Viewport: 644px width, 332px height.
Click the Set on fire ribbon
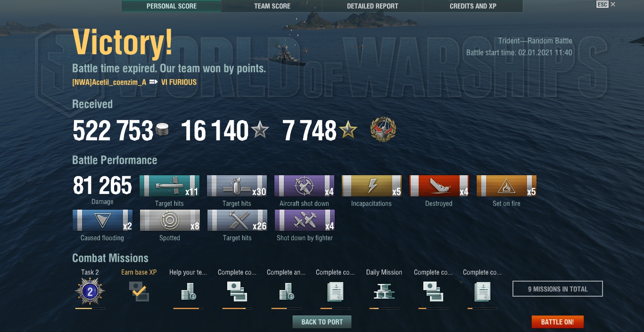tap(506, 186)
